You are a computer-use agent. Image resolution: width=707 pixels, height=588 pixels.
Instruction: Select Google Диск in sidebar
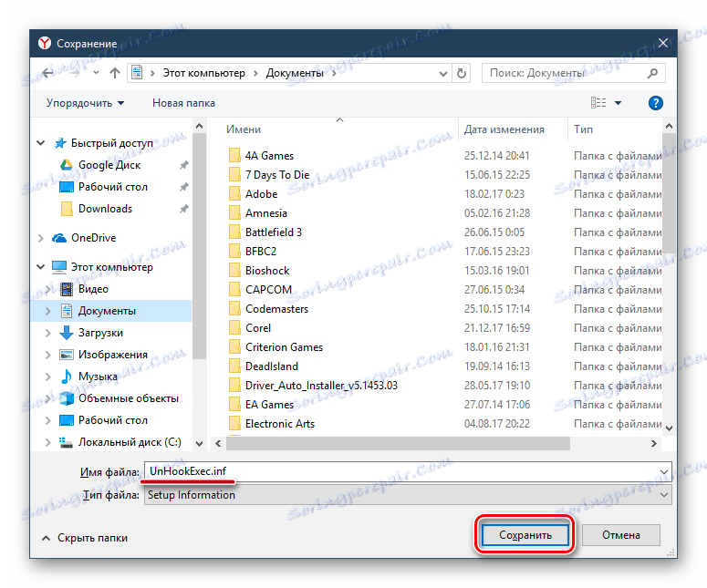109,165
